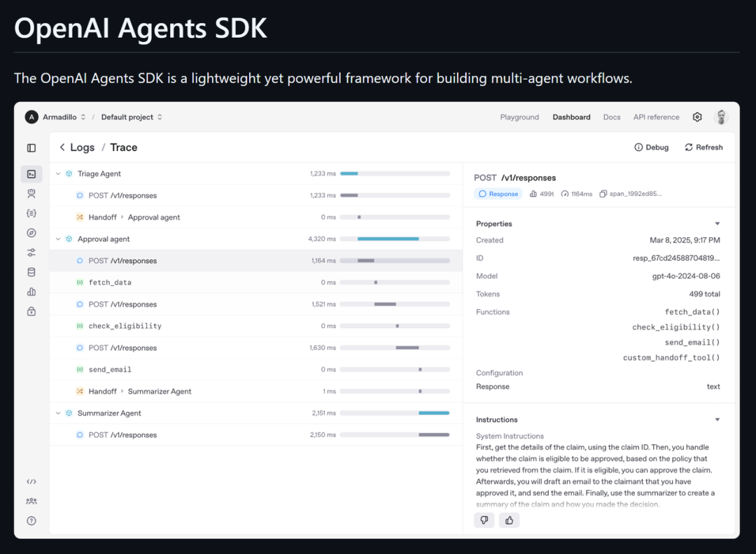Open the user profile avatar
The width and height of the screenshot is (756, 554).
[721, 117]
